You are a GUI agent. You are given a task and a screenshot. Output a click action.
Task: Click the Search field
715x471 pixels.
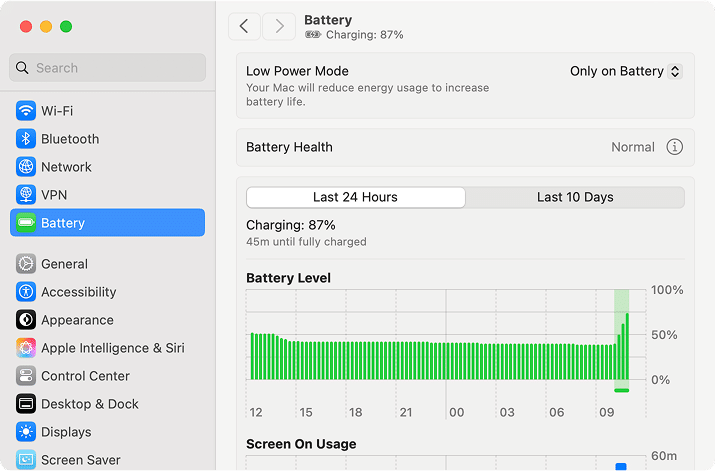tap(108, 68)
